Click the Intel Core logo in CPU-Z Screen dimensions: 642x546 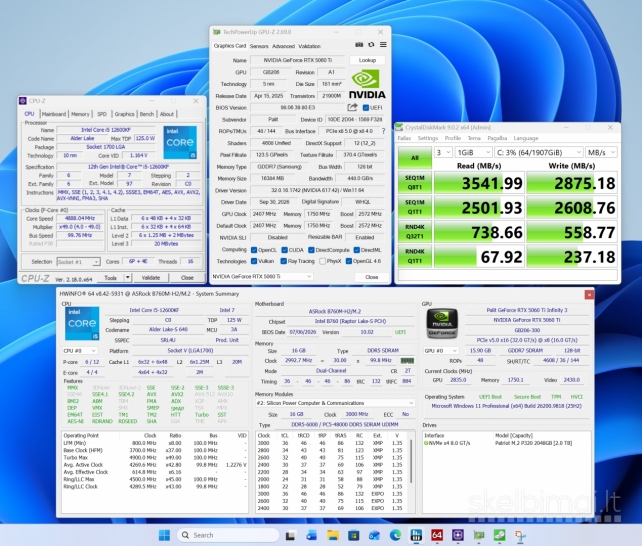click(180, 142)
